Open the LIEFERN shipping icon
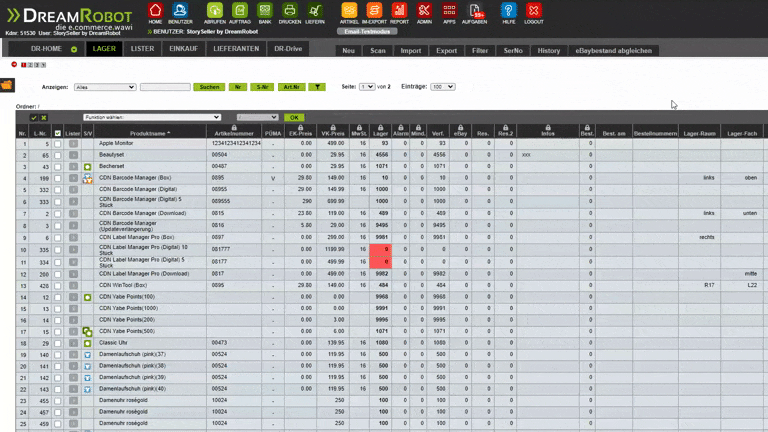 pos(314,11)
